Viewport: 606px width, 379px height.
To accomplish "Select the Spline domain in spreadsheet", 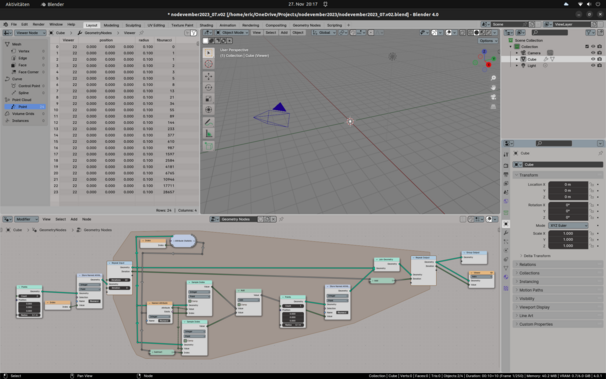I will [24, 93].
